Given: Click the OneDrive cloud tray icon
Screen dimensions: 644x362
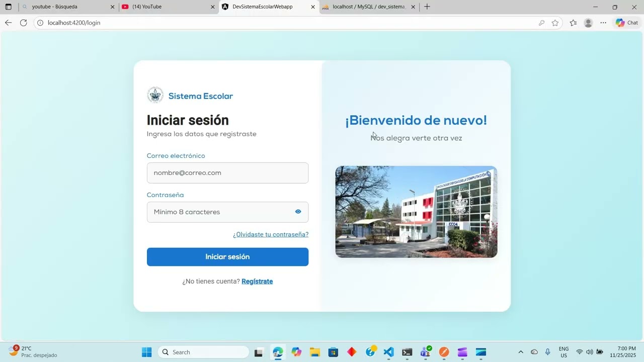Looking at the screenshot, I should coord(534,352).
